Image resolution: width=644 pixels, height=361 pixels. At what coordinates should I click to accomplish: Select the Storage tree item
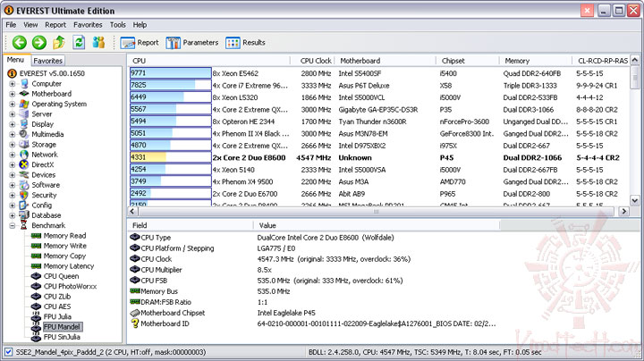tap(44, 145)
